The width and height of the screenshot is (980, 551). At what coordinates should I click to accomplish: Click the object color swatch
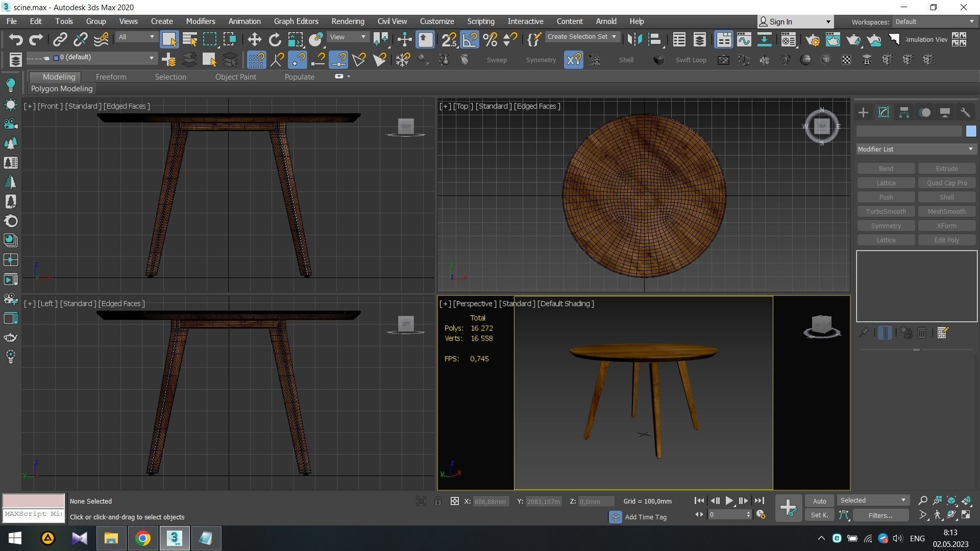pyautogui.click(x=971, y=132)
